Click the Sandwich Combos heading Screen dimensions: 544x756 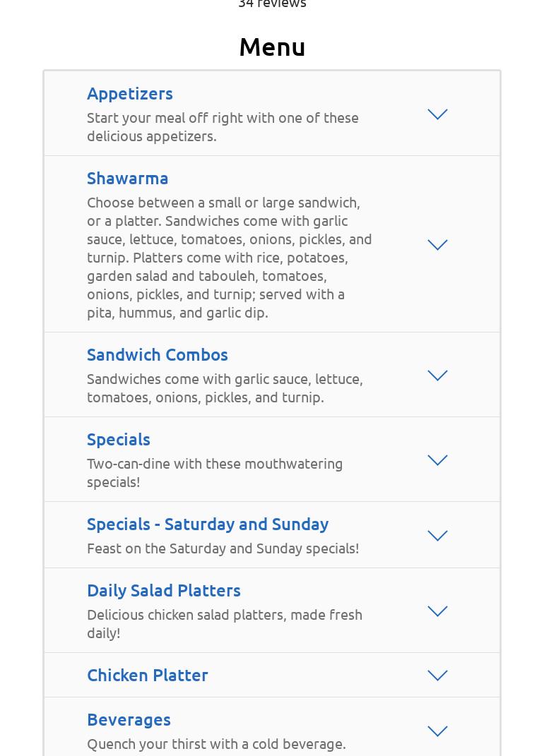[158, 354]
